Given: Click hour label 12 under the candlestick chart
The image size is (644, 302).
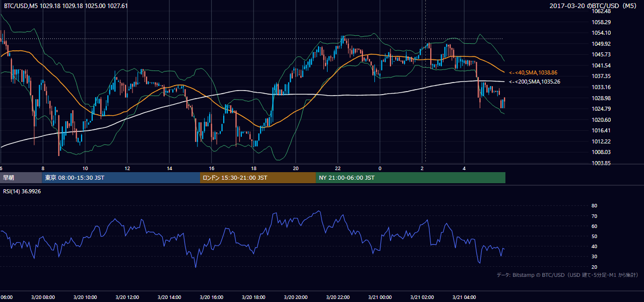Looking at the screenshot, I should [x=127, y=168].
